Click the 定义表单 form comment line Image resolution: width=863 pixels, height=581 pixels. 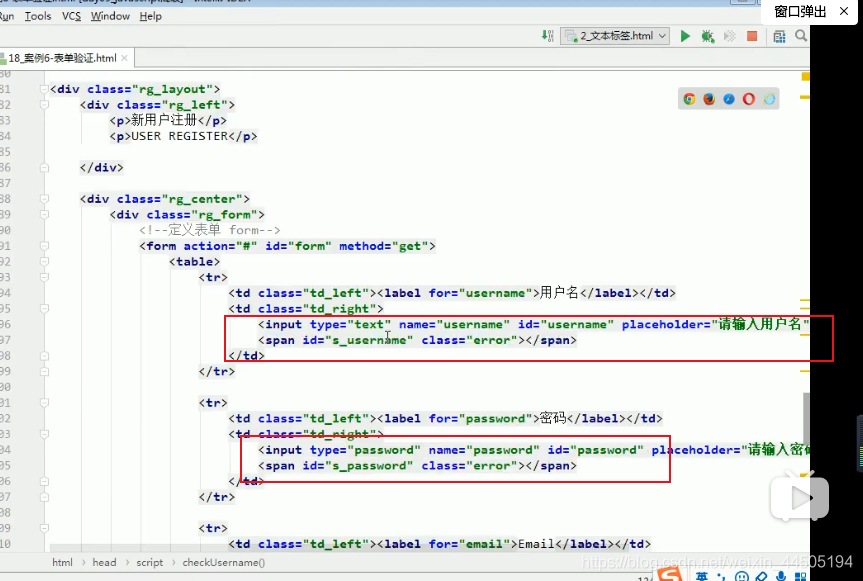210,230
